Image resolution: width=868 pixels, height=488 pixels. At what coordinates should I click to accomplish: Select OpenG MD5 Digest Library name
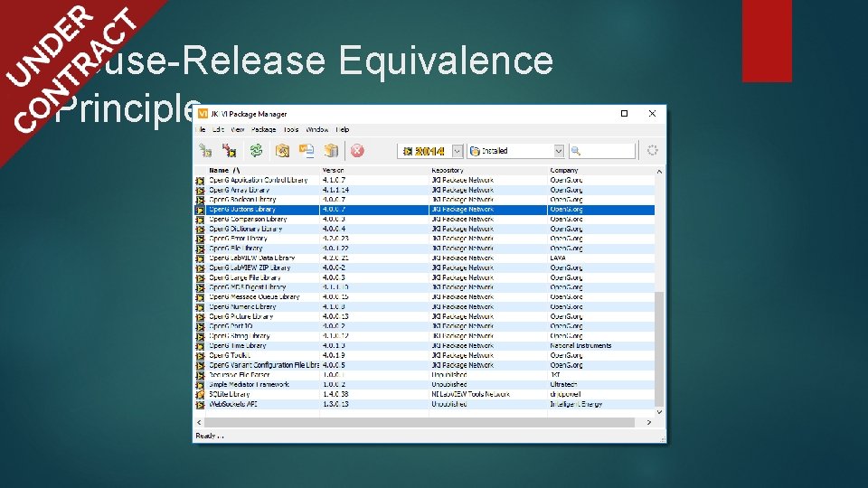point(248,287)
